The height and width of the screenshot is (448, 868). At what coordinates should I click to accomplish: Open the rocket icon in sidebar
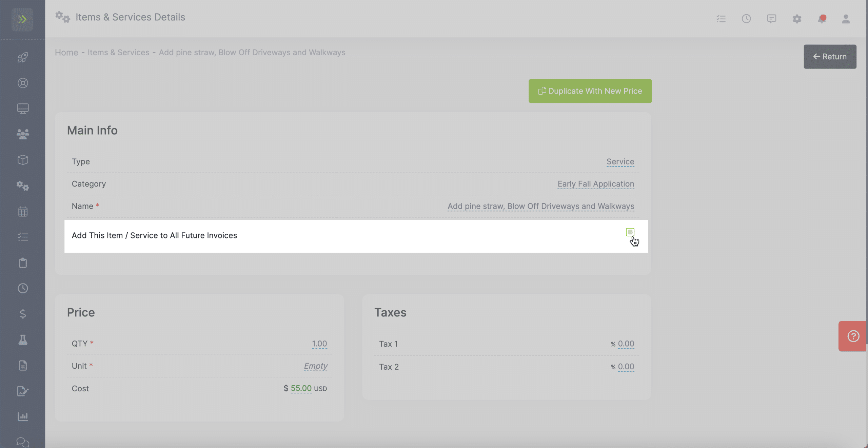(23, 57)
